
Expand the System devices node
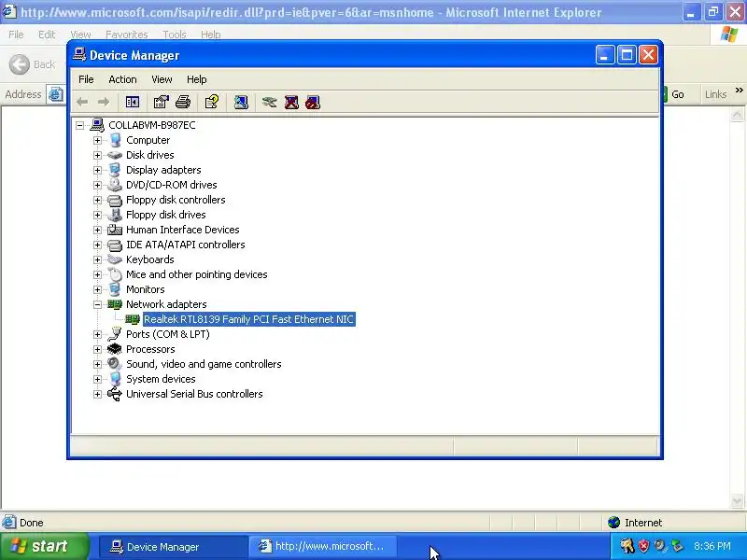pos(97,379)
